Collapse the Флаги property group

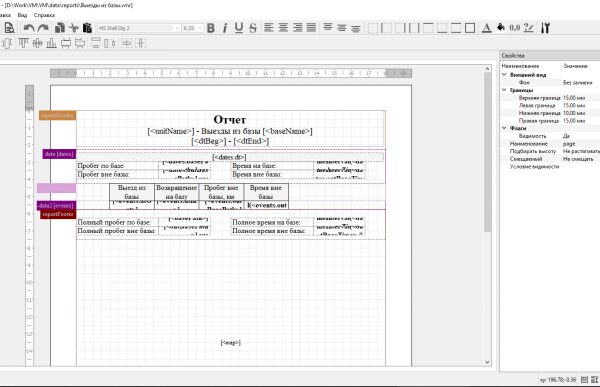(504, 128)
